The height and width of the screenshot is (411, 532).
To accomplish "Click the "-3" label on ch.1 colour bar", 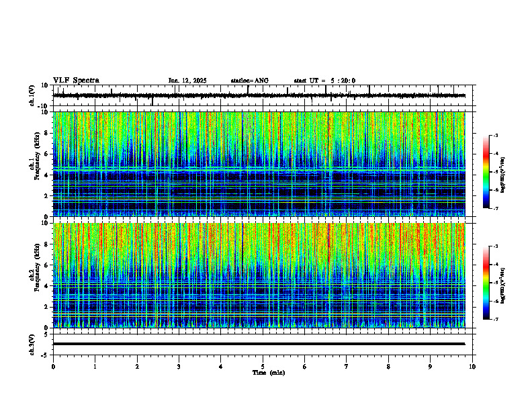I will (x=496, y=135).
